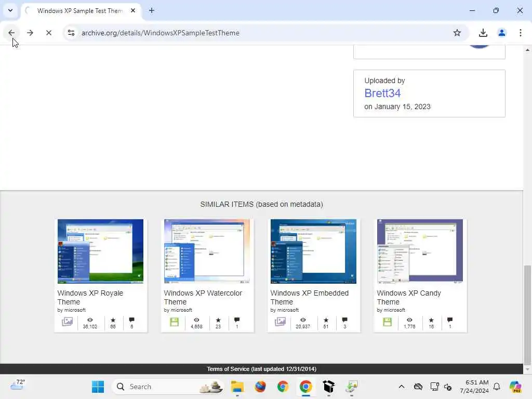Viewport: 532px width, 399px height.
Task: Show hidden system tray icons
Action: click(x=402, y=387)
